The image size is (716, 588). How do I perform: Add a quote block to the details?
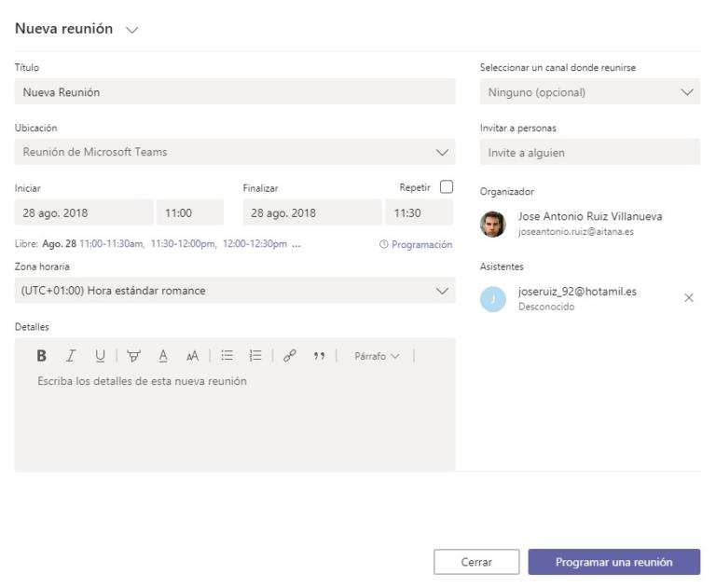coord(319,356)
